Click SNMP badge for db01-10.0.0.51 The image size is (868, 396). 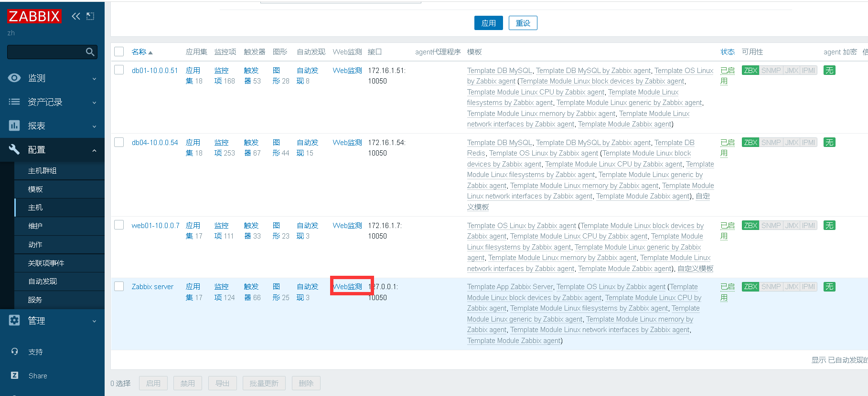tap(771, 71)
